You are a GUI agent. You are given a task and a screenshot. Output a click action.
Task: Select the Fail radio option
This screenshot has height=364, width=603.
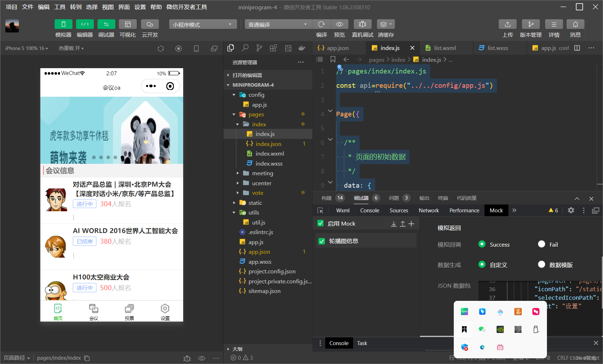(x=542, y=244)
